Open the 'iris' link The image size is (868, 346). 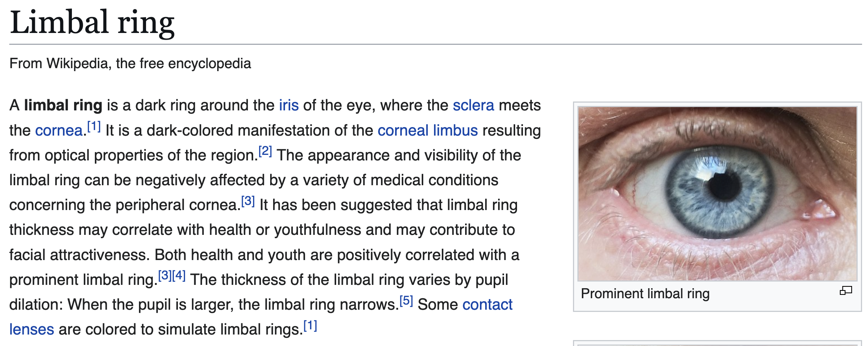tap(289, 106)
